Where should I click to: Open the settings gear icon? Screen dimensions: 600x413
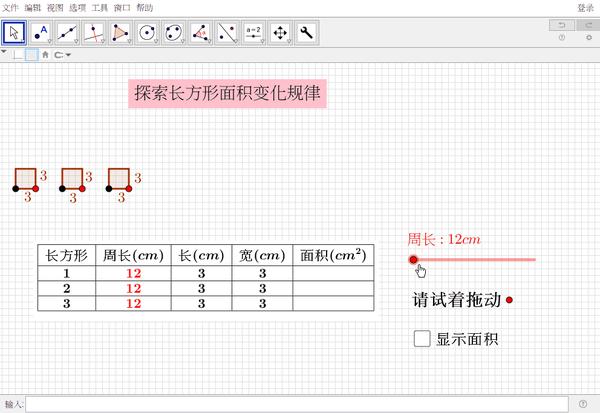tap(589, 38)
